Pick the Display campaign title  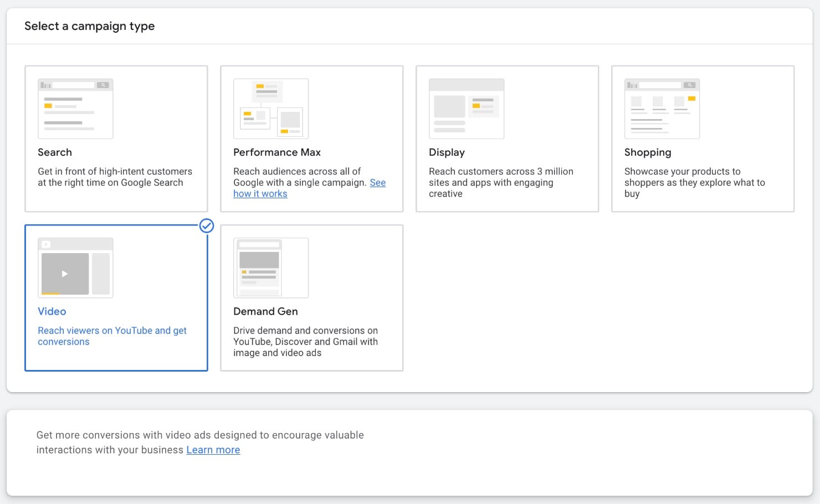coord(447,152)
